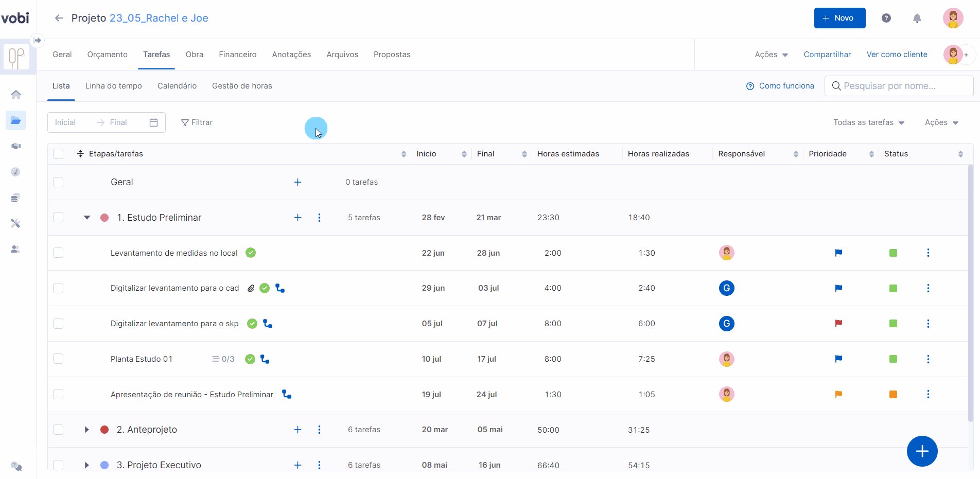Select Apresentação de reunião task checkbox
980x479 pixels.
[58, 394]
